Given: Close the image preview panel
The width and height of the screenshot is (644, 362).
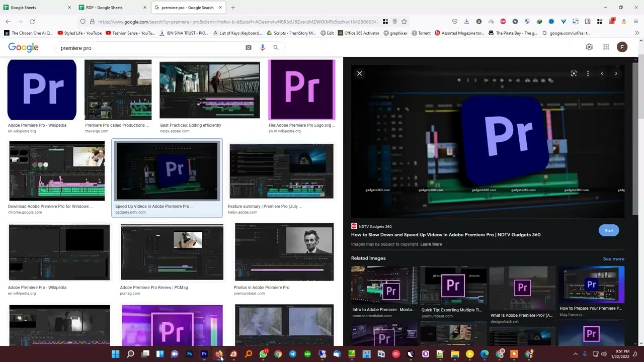Looking at the screenshot, I should (x=359, y=73).
